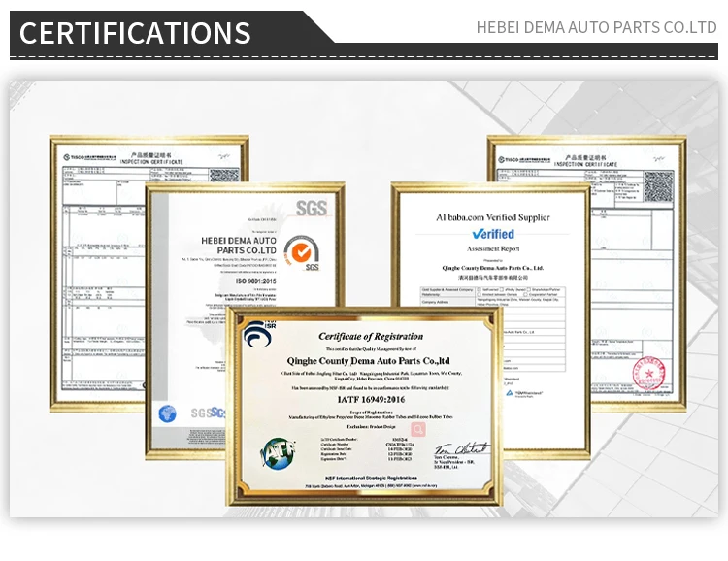
Task: Click the orange SGS checkmark logo
Action: [303, 251]
